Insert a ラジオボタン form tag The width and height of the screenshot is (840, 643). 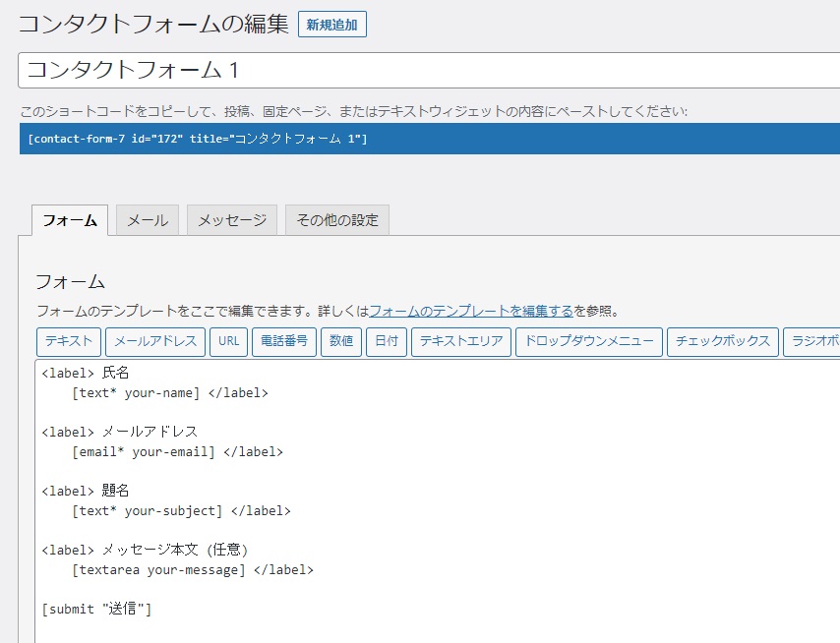811,341
